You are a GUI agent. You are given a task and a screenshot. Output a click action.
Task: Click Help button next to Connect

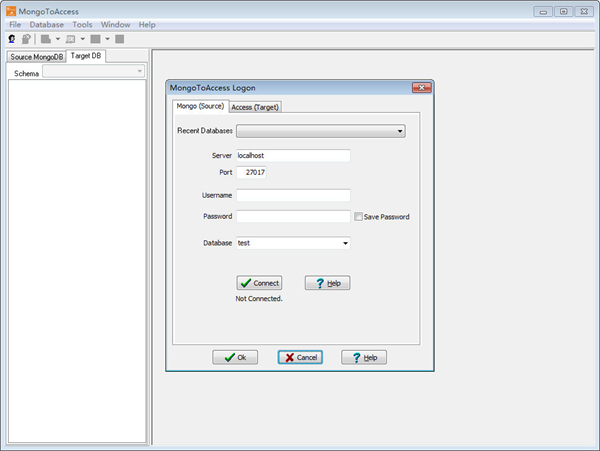pyautogui.click(x=328, y=283)
